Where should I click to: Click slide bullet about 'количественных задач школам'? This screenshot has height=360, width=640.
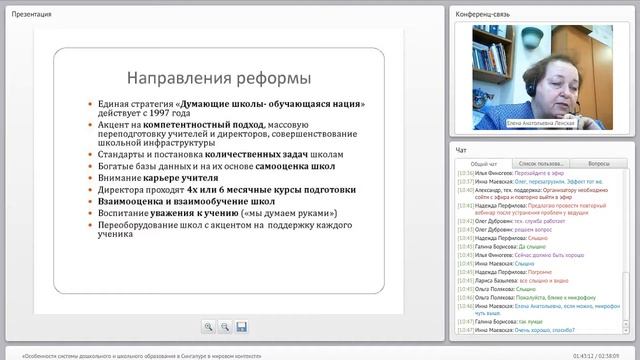coord(220,155)
